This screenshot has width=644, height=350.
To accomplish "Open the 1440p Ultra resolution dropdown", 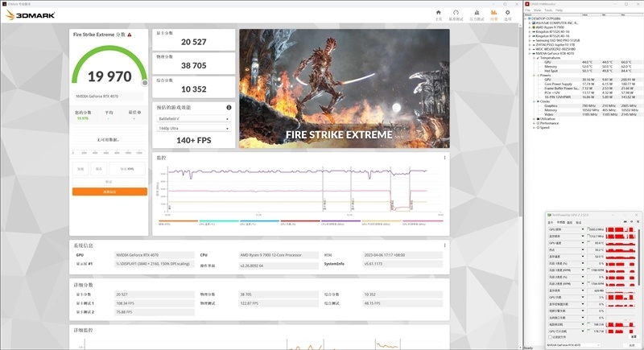I will (193, 128).
